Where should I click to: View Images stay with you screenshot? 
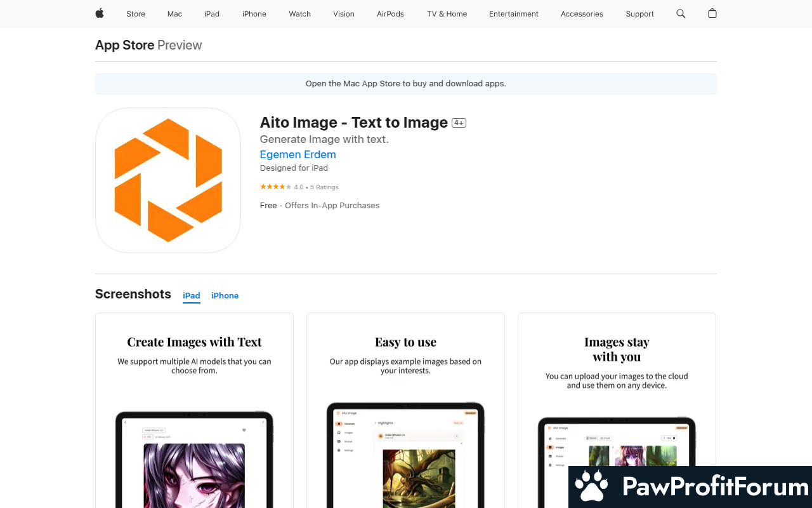click(617, 410)
